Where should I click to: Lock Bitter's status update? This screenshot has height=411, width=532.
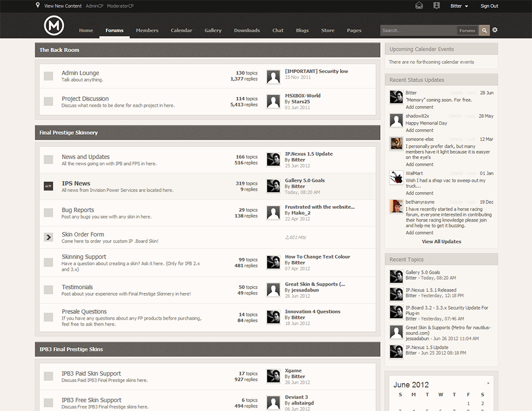[472, 93]
